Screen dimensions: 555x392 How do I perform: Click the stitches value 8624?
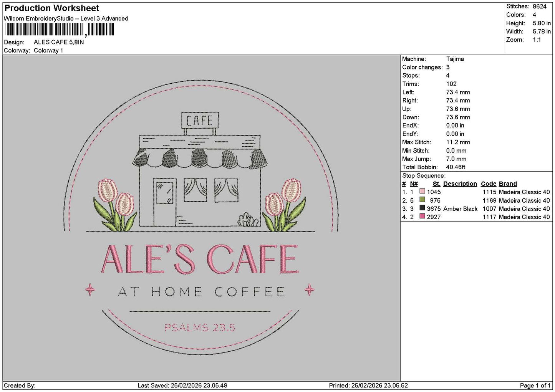coord(539,7)
